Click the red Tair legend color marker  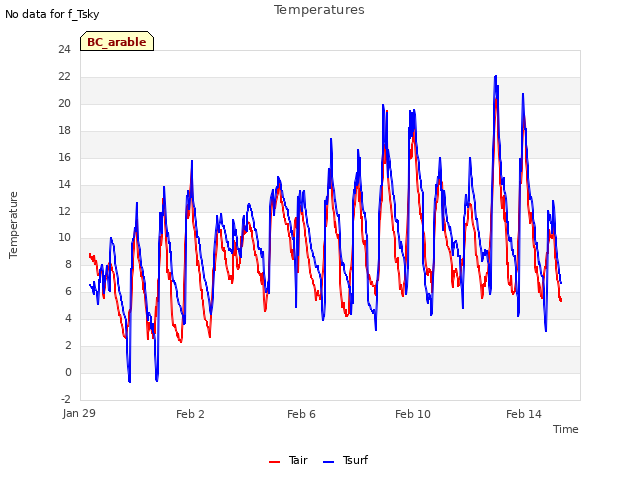[x=274, y=462]
